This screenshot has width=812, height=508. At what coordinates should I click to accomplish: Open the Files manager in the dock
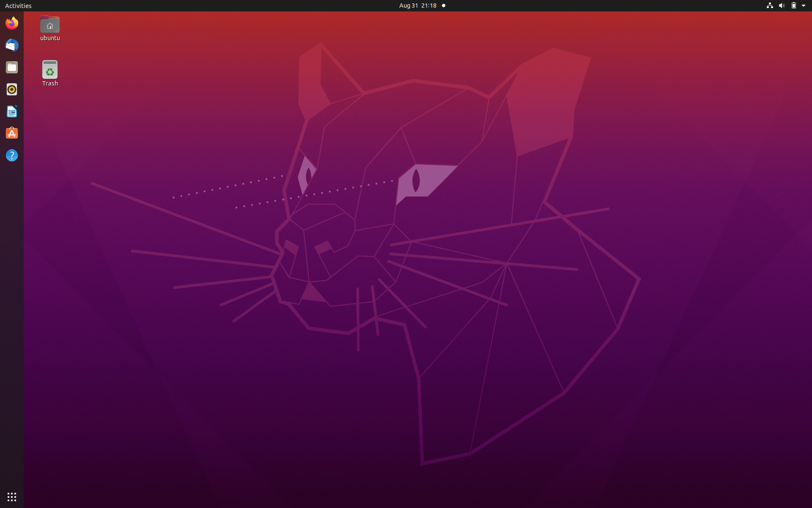[x=12, y=67]
